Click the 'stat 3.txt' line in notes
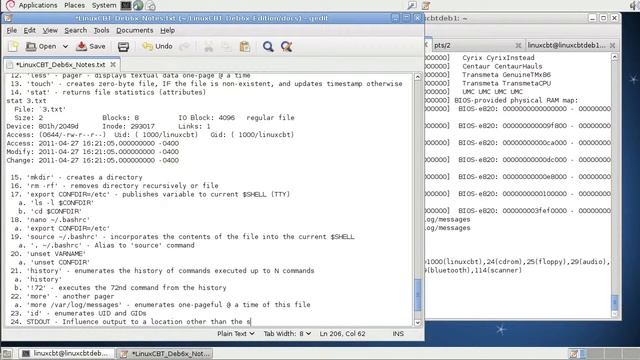 (x=26, y=101)
